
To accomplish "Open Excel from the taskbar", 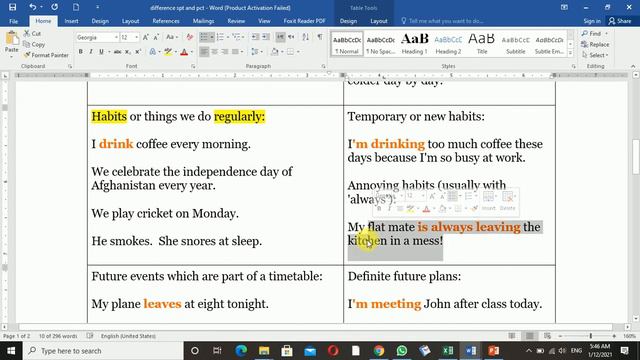I will (448, 351).
